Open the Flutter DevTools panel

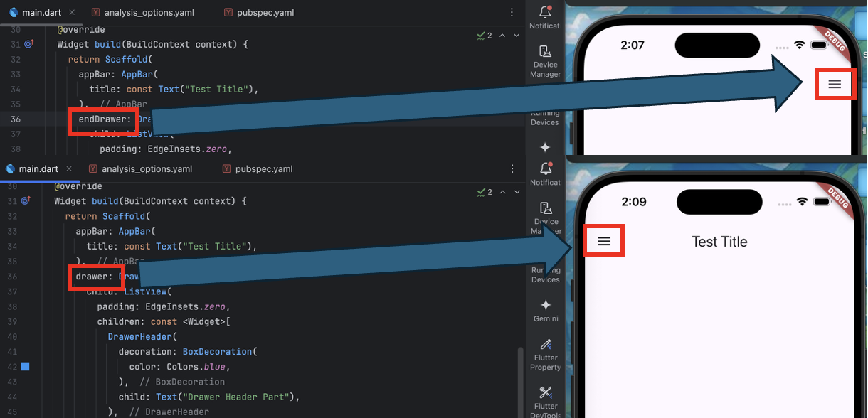click(546, 402)
